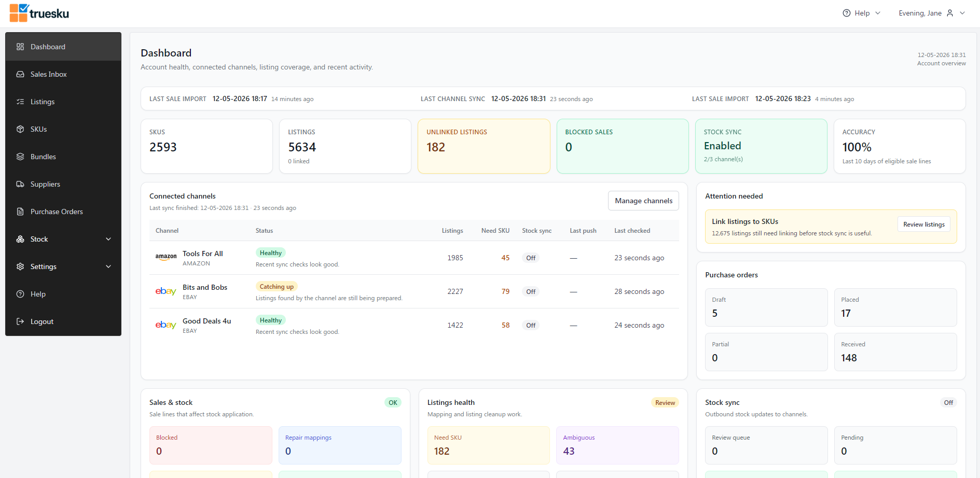980x478 pixels.
Task: Click the Manage channels button
Action: pyautogui.click(x=643, y=201)
